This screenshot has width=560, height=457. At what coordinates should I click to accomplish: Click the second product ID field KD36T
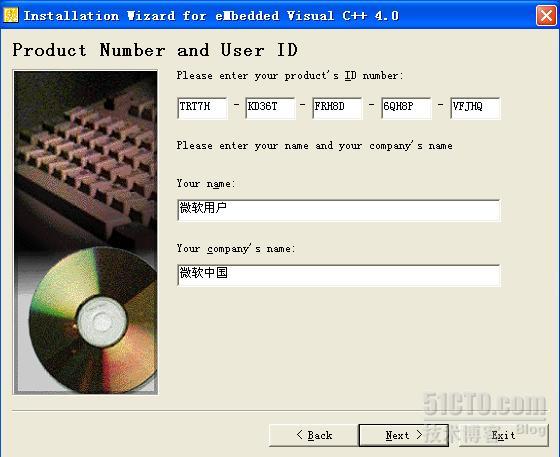click(270, 108)
